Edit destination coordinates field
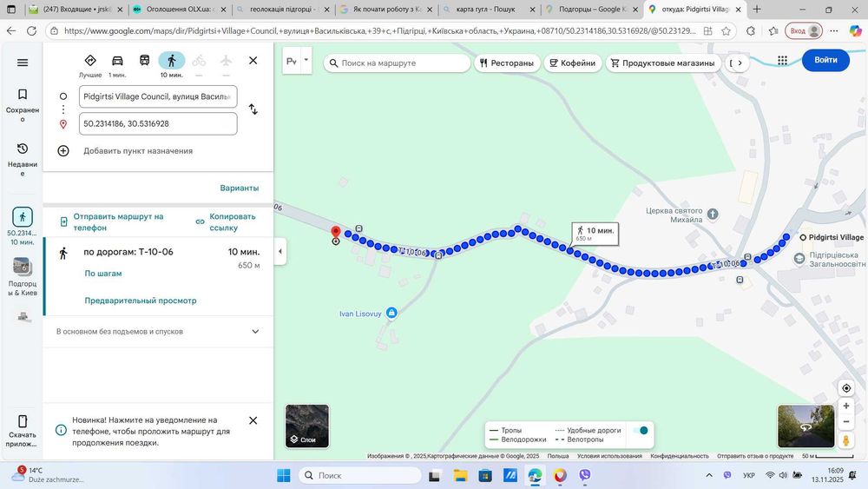Image resolution: width=868 pixels, height=489 pixels. 158,123
